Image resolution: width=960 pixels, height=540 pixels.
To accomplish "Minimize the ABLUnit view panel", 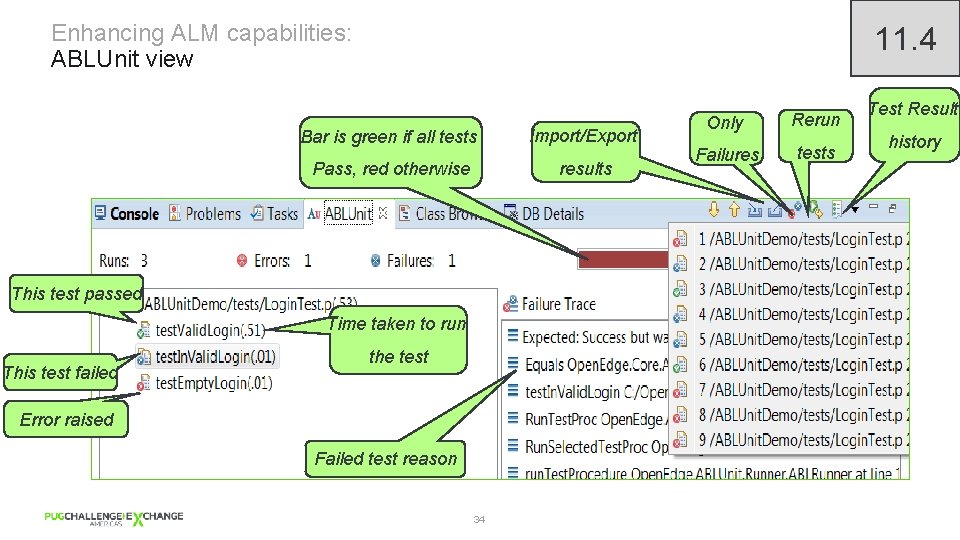I will [x=874, y=207].
